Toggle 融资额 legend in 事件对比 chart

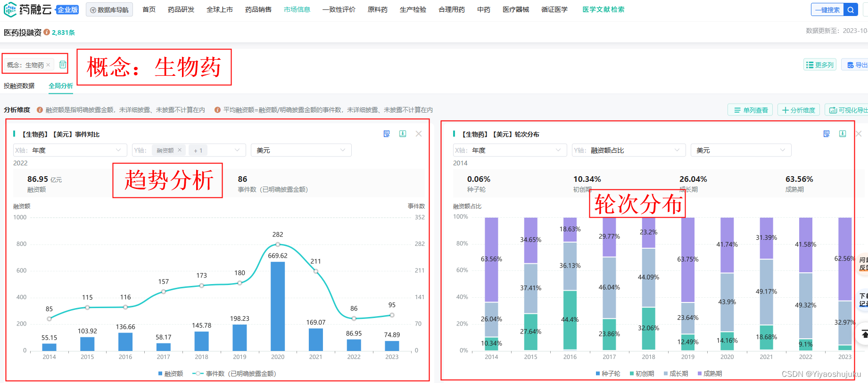pos(171,374)
